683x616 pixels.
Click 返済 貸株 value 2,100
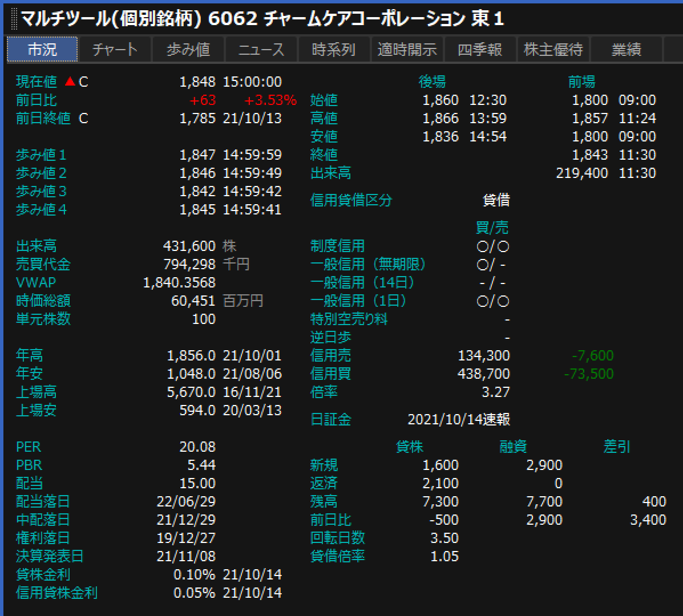click(x=440, y=483)
